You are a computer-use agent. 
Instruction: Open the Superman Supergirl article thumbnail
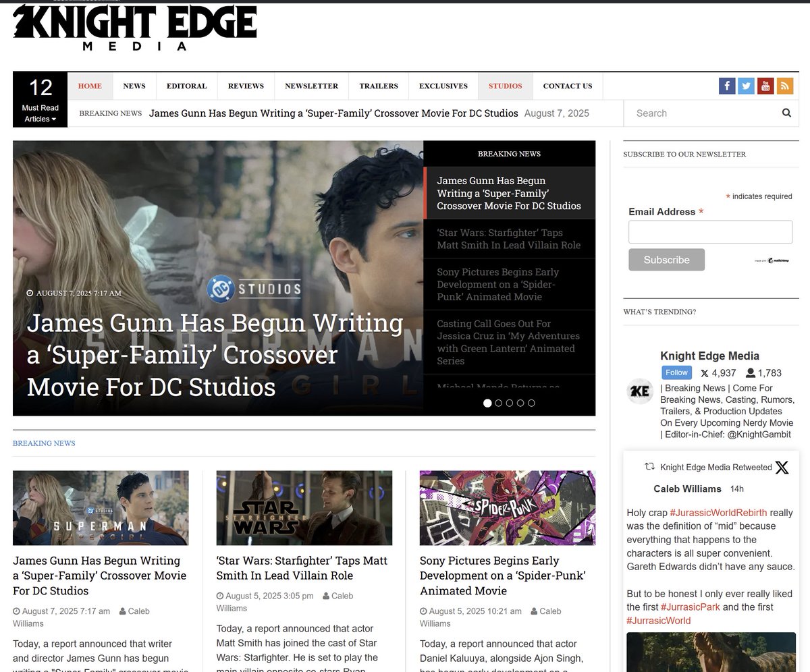(x=101, y=508)
